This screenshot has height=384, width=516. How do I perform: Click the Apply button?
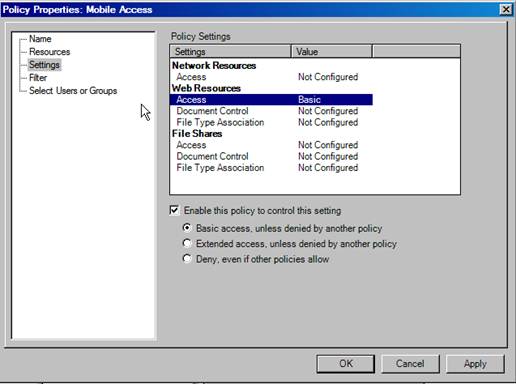pos(475,364)
